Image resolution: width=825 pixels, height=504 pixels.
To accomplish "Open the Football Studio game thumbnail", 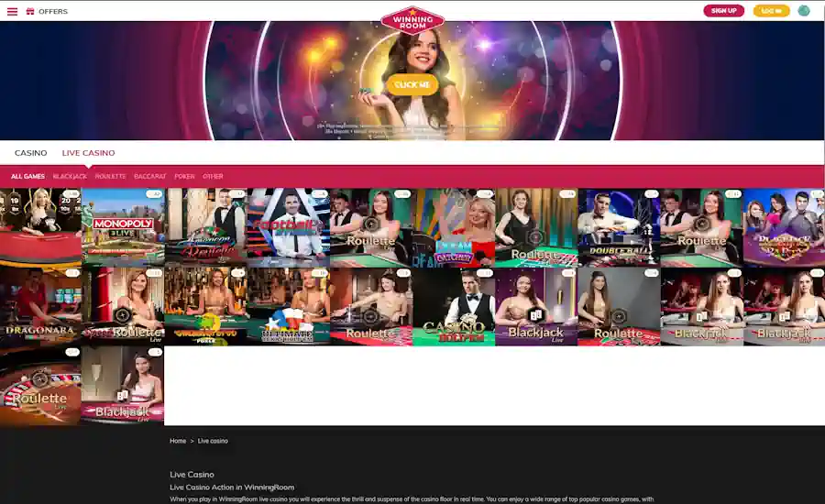I will click(289, 227).
